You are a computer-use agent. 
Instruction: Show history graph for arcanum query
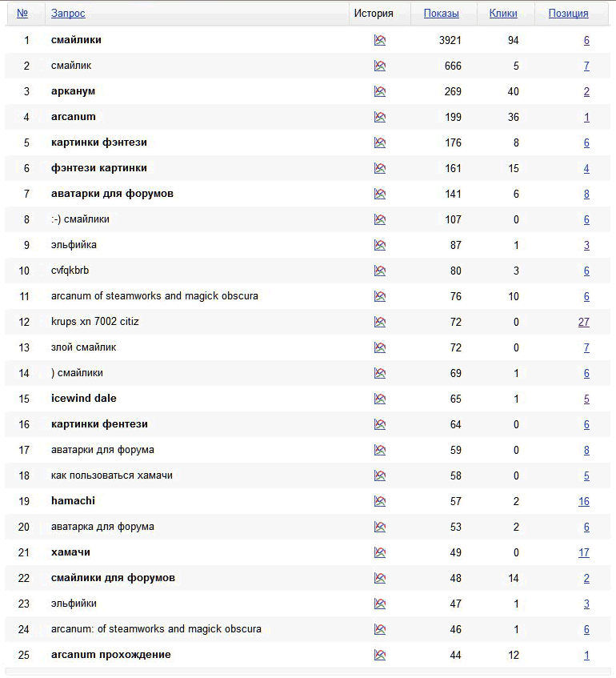(x=379, y=117)
